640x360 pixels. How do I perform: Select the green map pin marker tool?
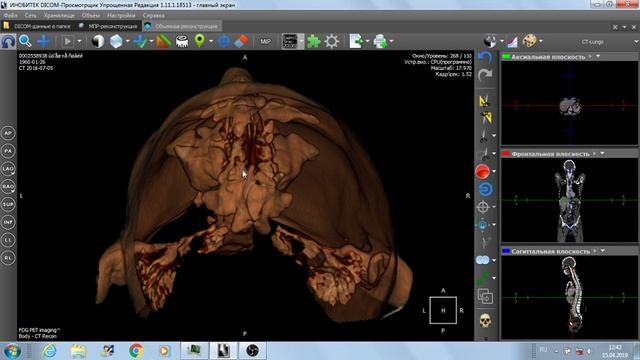[x=200, y=41]
